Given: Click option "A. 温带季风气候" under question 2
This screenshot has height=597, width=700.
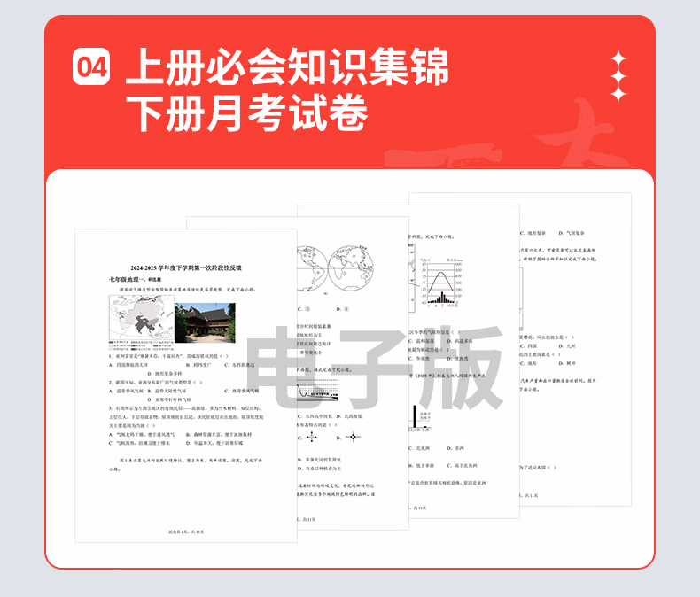Looking at the screenshot, I should tap(127, 391).
